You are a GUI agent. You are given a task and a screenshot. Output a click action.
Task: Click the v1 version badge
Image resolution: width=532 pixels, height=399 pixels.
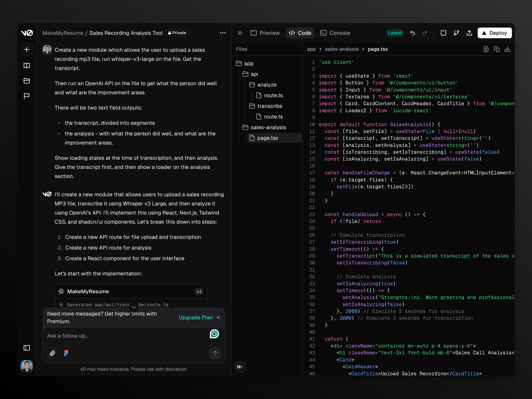tap(199, 291)
